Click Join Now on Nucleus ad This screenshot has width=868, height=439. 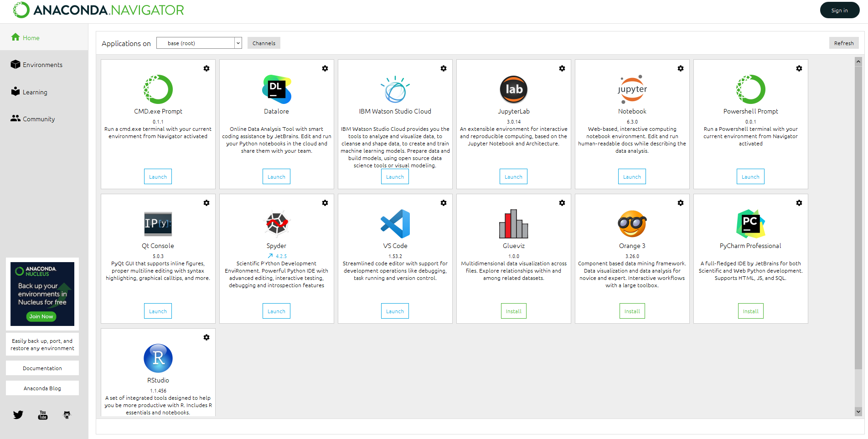41,316
